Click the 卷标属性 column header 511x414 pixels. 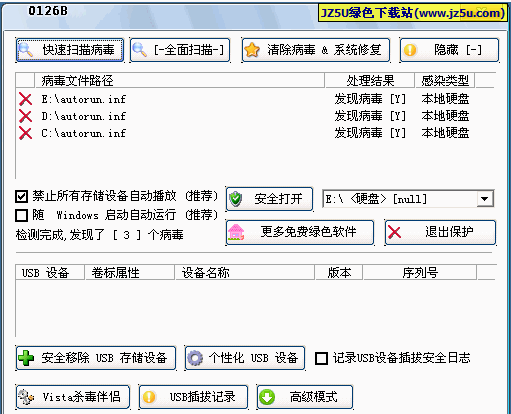tap(130, 273)
